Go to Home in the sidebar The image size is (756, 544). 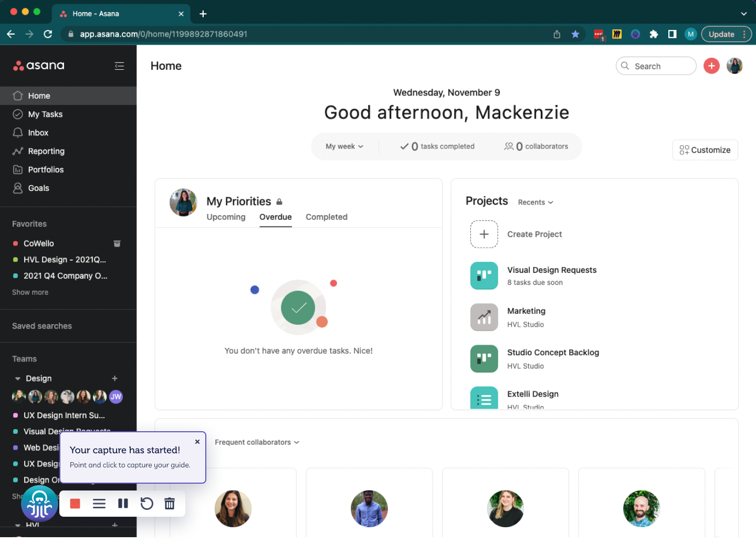click(x=68, y=95)
